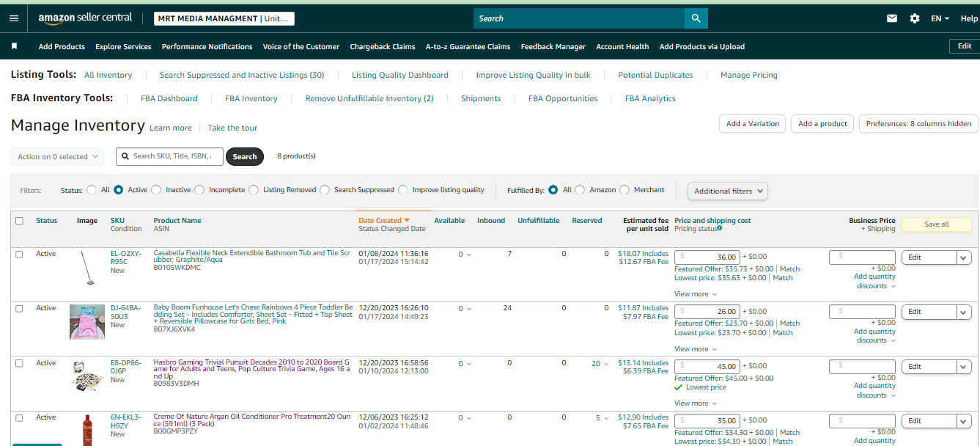
Task: Expand Add quantity discounts for Casabella row
Action: coord(874,282)
